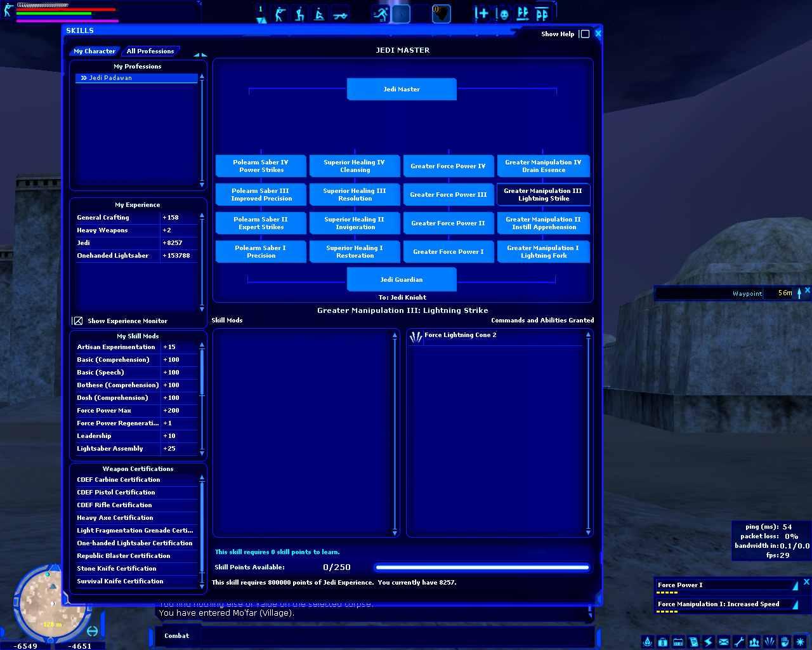Open the lightning bolt icon in bottom bar
Viewport: 812px width, 650px height.
click(709, 642)
